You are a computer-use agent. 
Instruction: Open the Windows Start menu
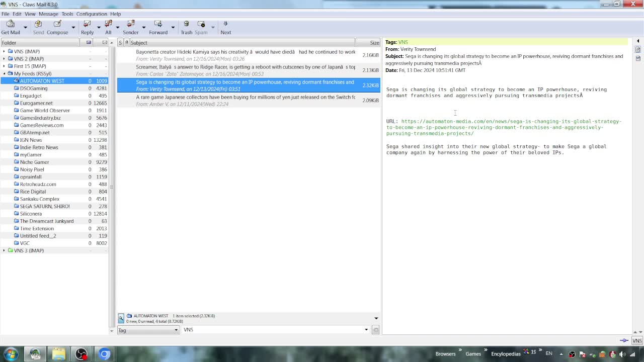[11, 354]
